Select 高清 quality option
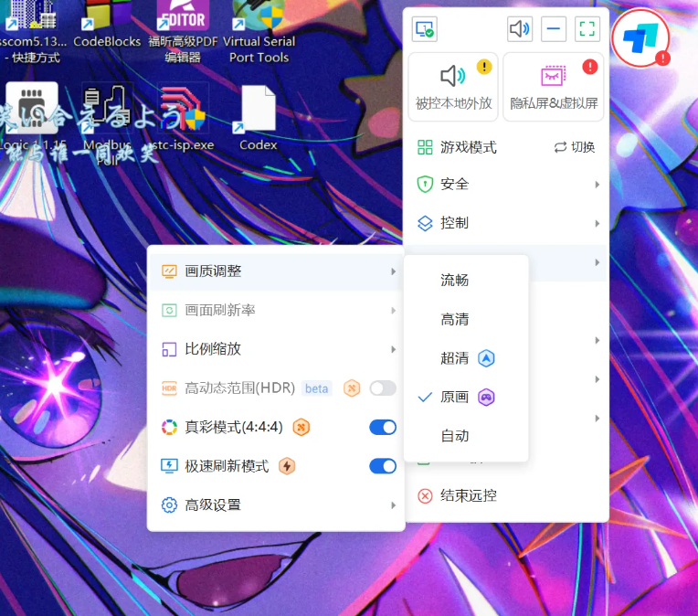698x616 pixels. coord(466,319)
